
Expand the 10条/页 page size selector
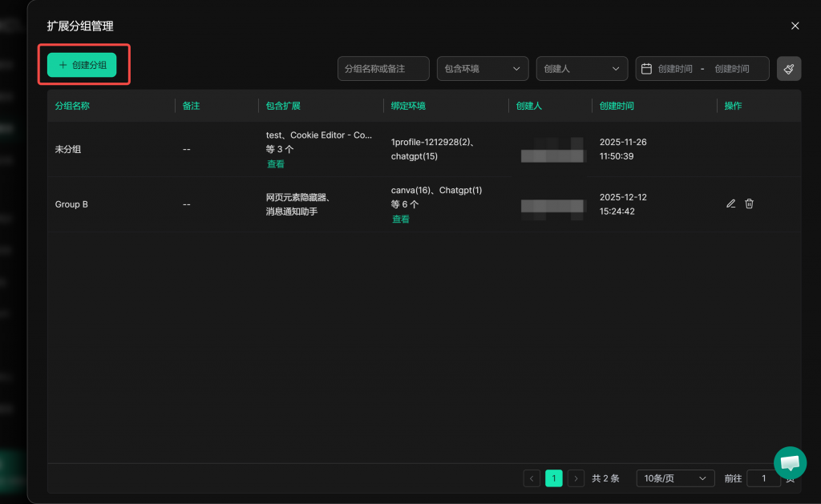point(675,478)
